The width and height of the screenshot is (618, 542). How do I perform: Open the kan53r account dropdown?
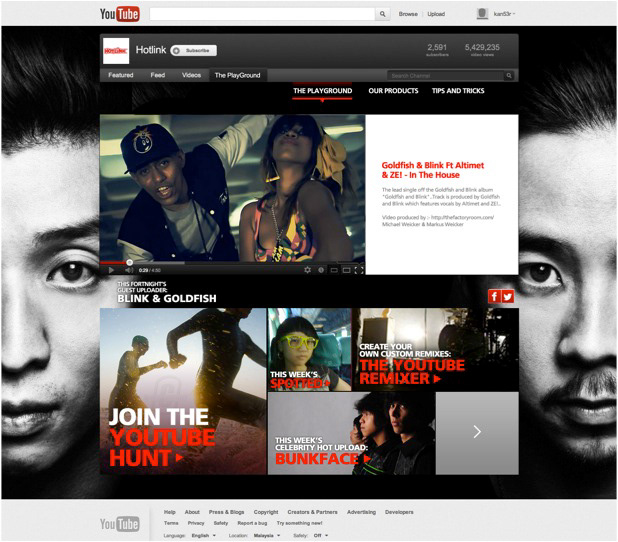(504, 14)
